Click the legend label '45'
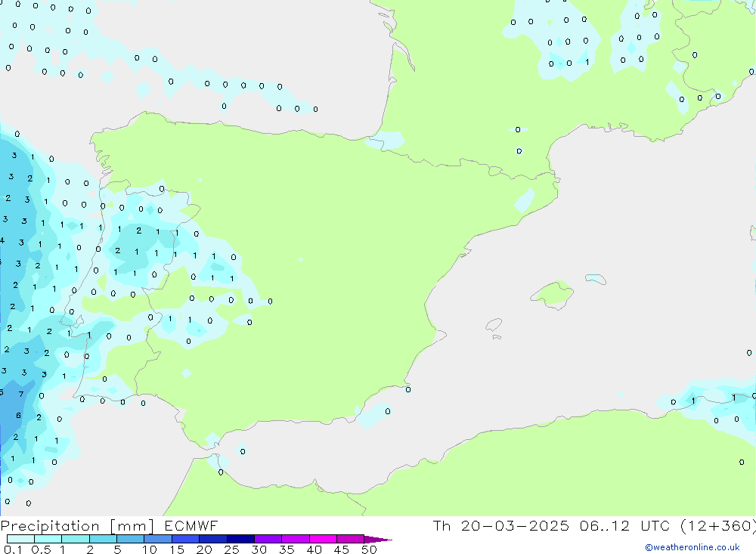Viewport: 756px width, 554px height. (342, 549)
